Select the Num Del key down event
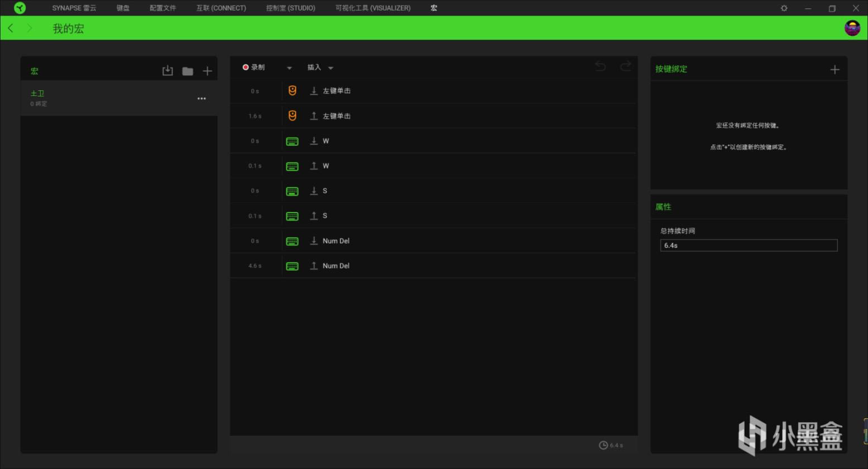This screenshot has height=469, width=868. [x=335, y=241]
